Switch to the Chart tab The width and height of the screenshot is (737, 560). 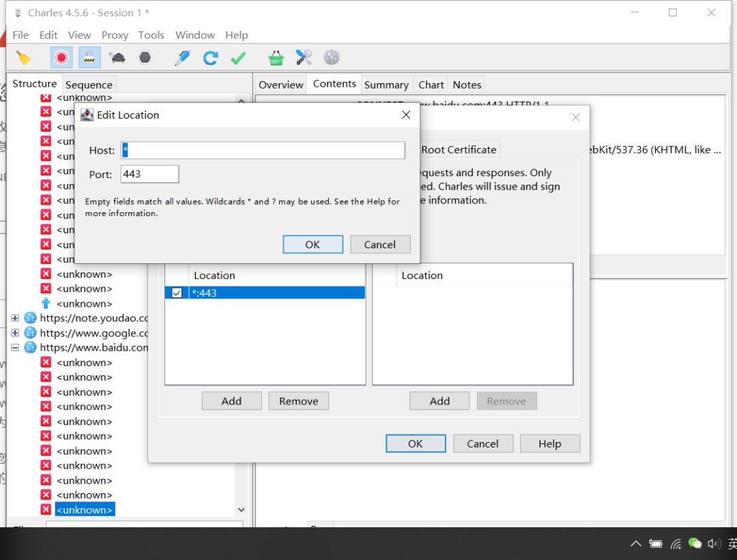431,85
